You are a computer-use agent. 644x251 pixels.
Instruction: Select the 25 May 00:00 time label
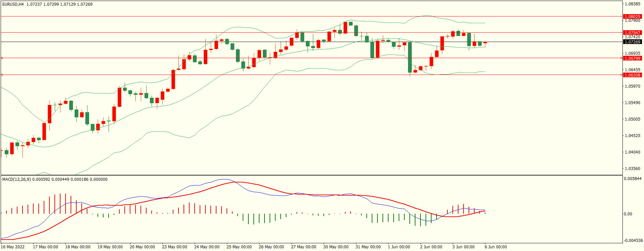(x=239, y=247)
